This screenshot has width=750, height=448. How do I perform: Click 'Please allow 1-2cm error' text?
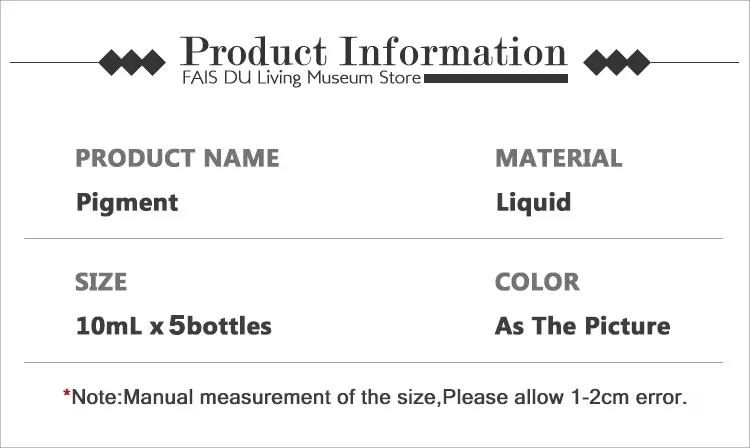[565, 398]
